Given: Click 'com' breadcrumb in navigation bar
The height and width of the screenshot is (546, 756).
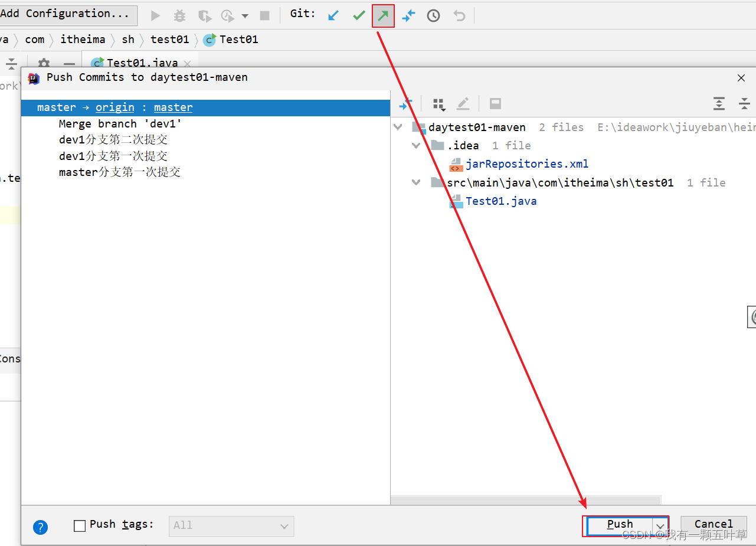Looking at the screenshot, I should coord(35,40).
